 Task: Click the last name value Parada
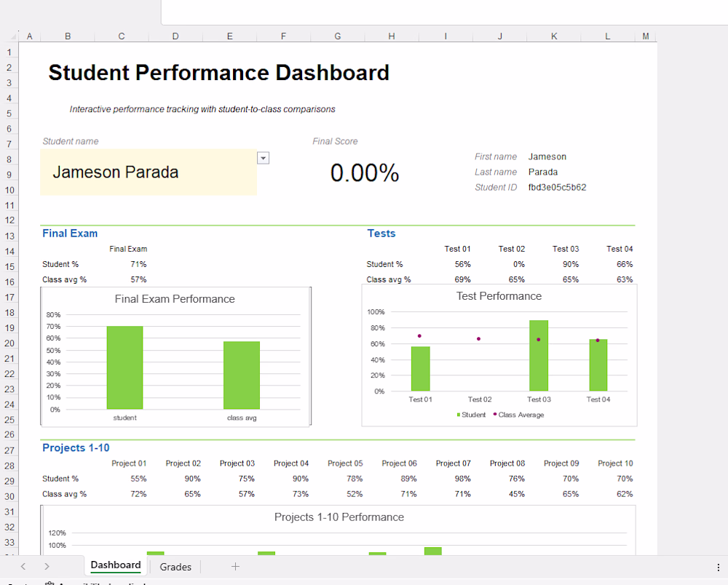tap(543, 172)
